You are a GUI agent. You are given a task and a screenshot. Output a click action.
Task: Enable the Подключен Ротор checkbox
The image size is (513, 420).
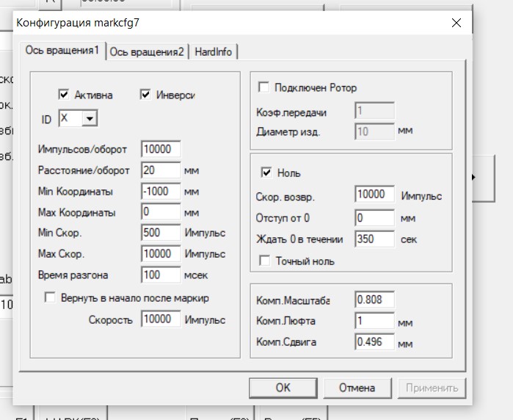[263, 88]
